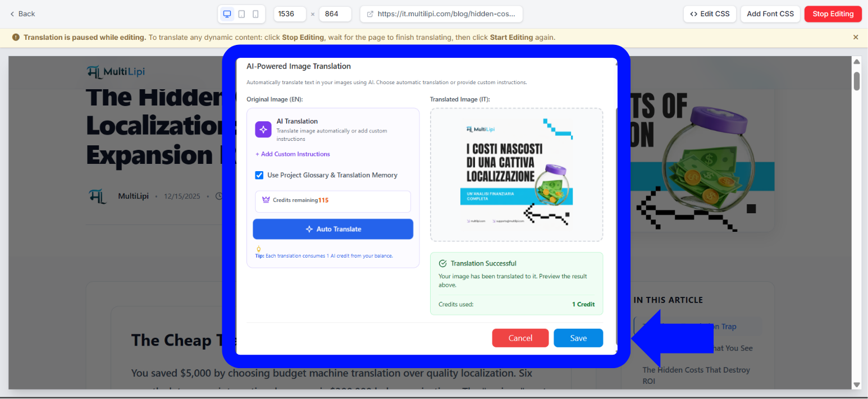Open Add Custom Instructions
The height and width of the screenshot is (399, 868).
point(293,154)
